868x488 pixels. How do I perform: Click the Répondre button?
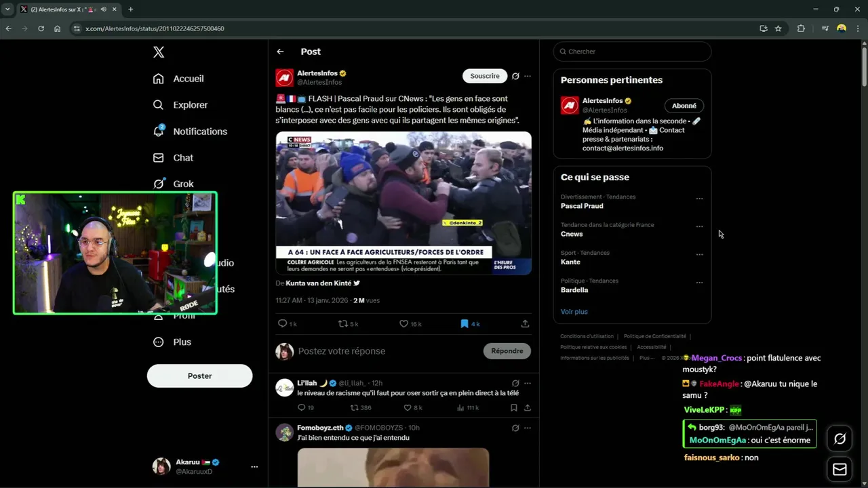click(x=507, y=350)
